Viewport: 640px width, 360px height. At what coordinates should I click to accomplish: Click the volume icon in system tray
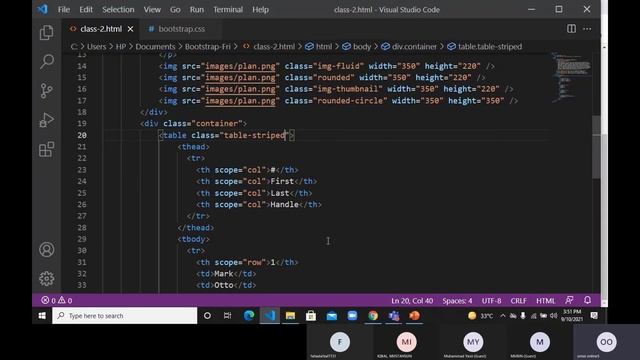(553, 316)
